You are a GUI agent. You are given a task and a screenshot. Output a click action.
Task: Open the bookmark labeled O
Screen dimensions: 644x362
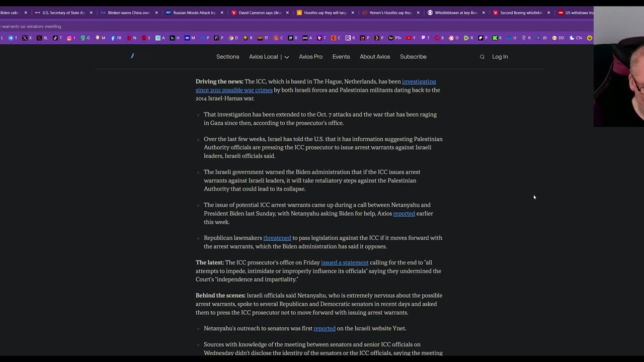click(x=454, y=38)
